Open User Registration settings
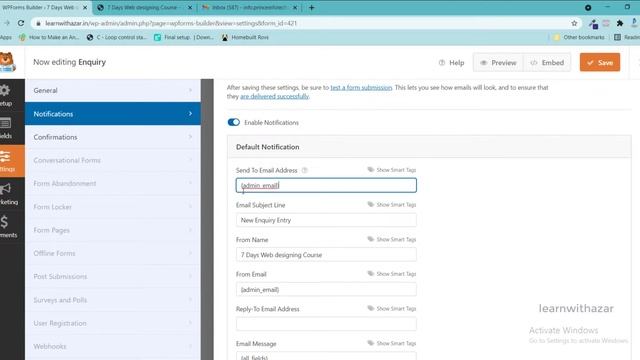This screenshot has height=360, width=640. (113, 323)
